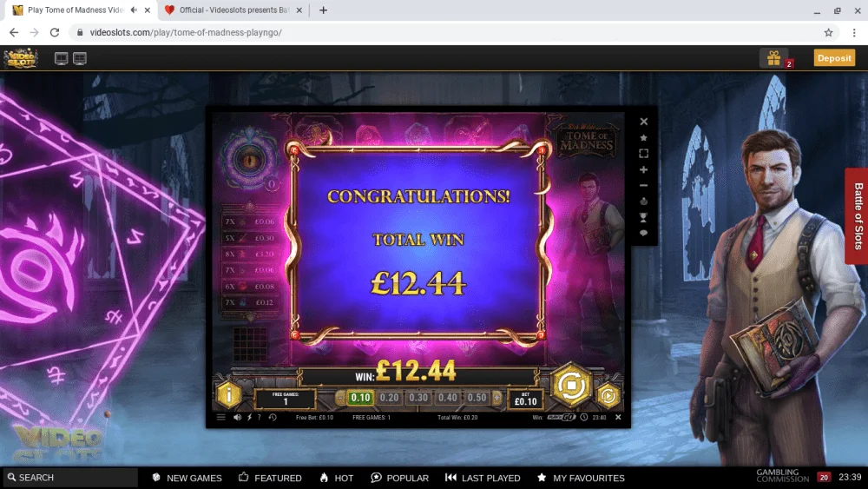Click the red notification badge showing 20
The image size is (868, 489).
[x=824, y=478]
